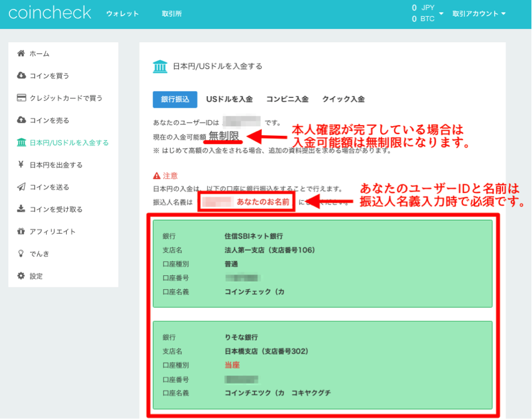Open the 取引アカウント dropdown

click(479, 14)
